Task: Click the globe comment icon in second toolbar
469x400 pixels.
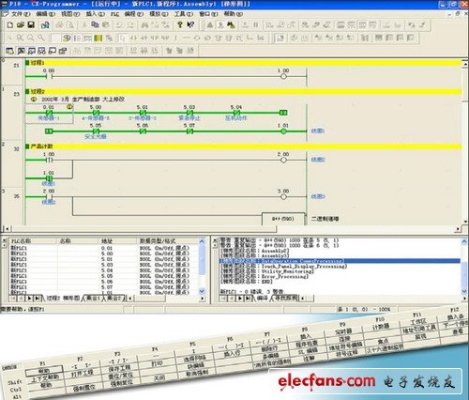Action: point(67,38)
